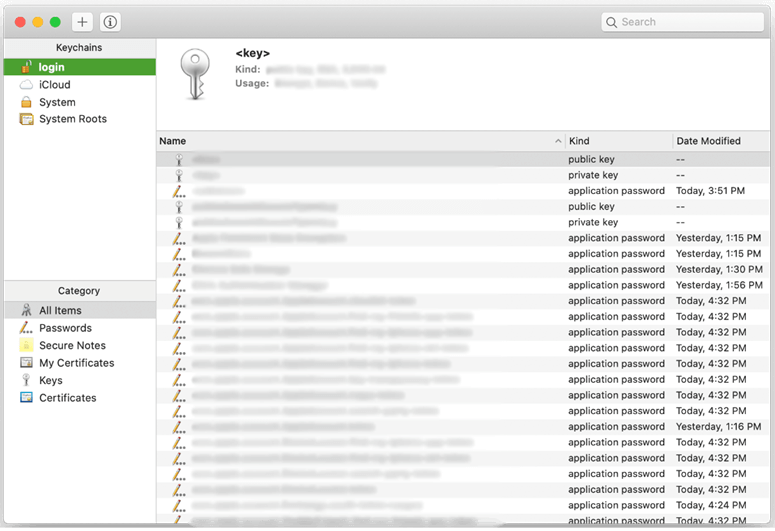Image resolution: width=775 pixels, height=531 pixels.
Task: Show All Items category
Action: pos(60,311)
